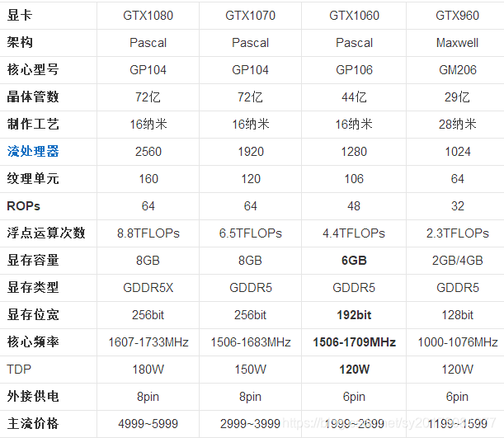Select the 120 texture unit value
The width and height of the screenshot is (504, 438).
pos(251,179)
